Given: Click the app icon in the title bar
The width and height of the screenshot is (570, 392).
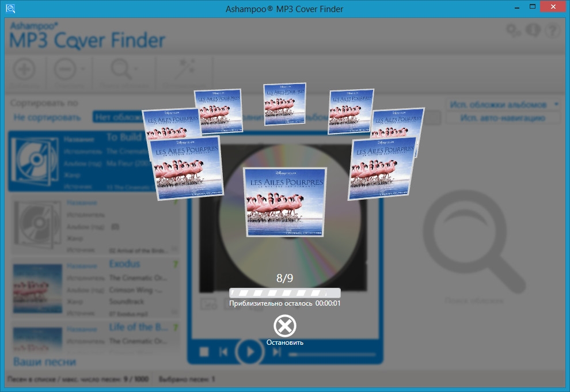Looking at the screenshot, I should (10, 9).
